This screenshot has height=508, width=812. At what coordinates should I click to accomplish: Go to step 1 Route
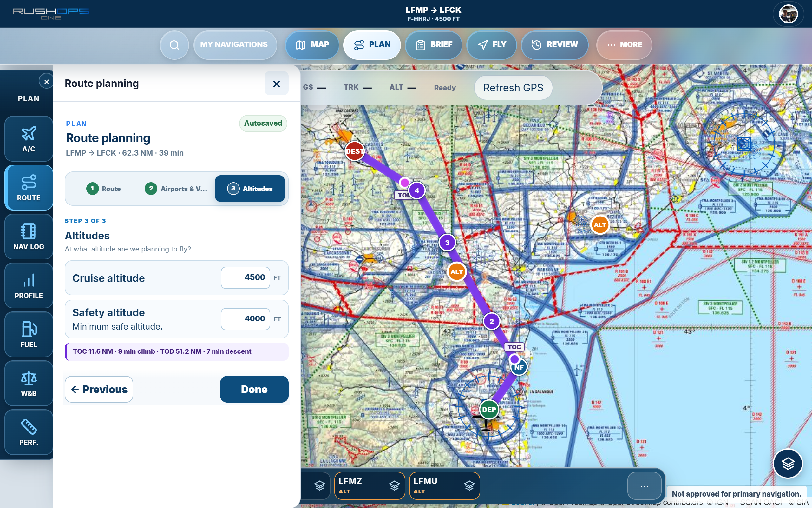(103, 189)
